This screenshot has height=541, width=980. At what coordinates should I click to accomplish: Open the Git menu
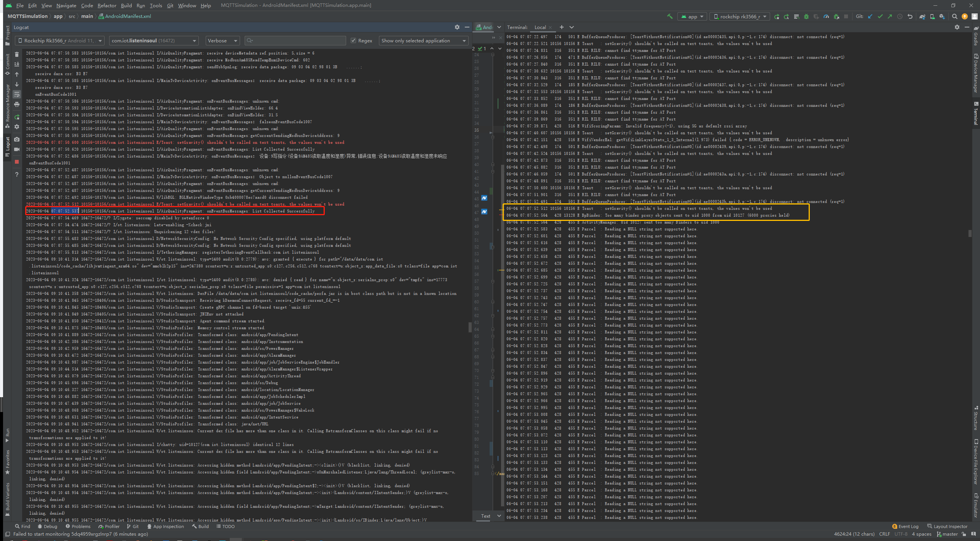(170, 5)
